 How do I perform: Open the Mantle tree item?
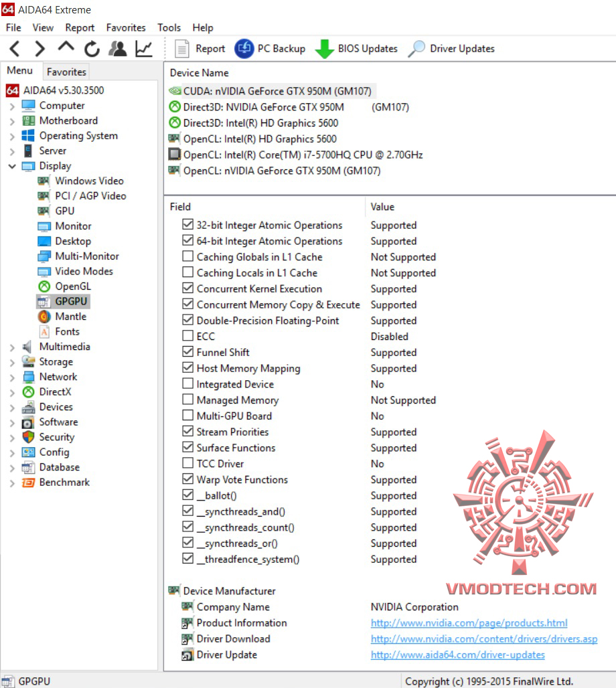coord(70,317)
